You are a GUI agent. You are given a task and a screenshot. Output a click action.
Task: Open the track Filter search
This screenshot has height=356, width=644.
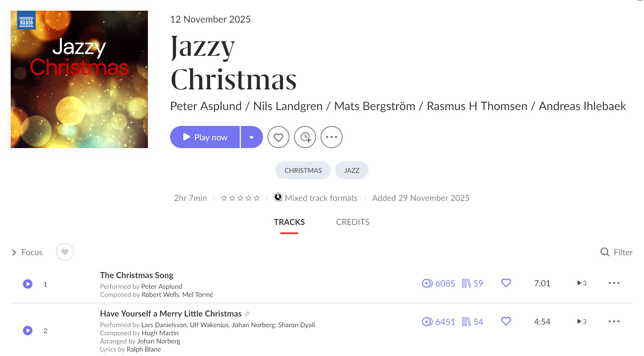pyautogui.click(x=616, y=252)
